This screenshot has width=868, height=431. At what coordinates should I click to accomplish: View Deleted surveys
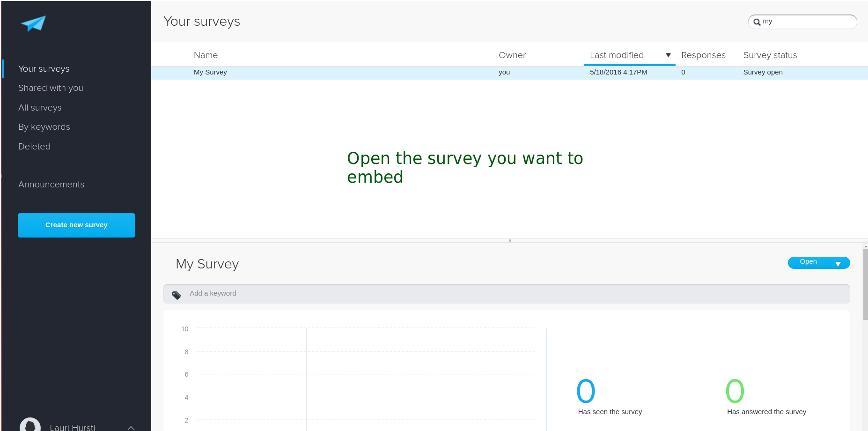[34, 147]
